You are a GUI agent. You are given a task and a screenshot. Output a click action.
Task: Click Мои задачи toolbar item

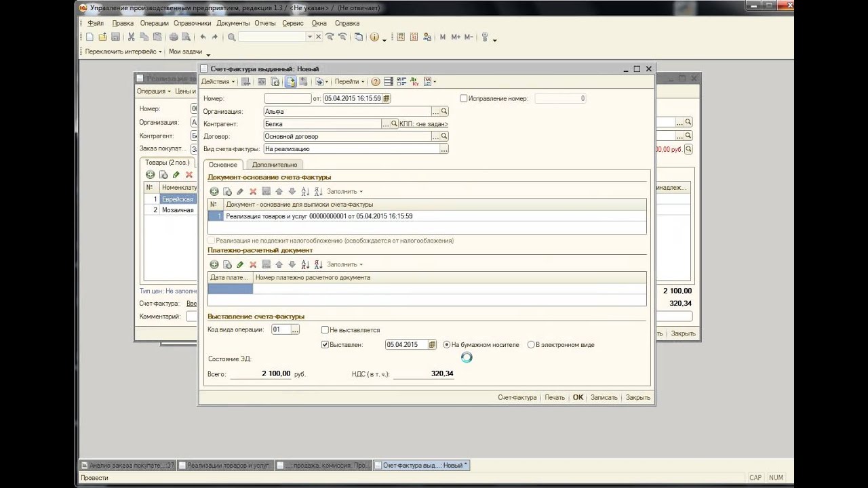click(x=185, y=52)
